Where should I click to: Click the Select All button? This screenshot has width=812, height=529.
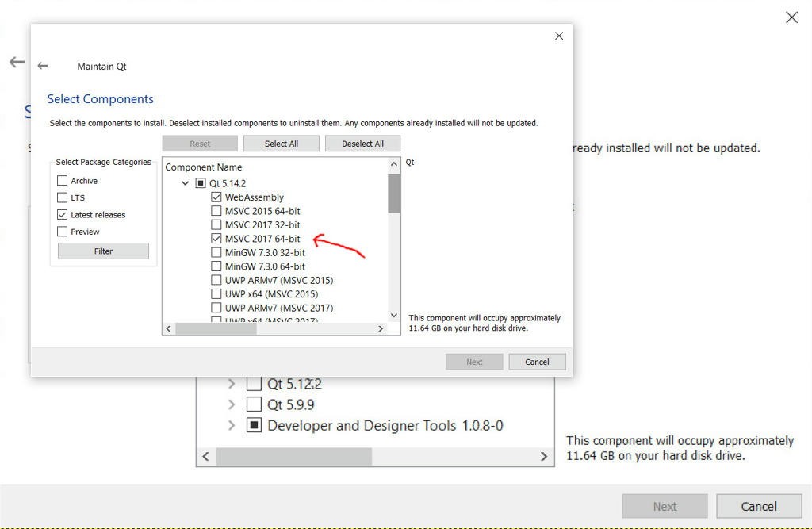pos(282,144)
